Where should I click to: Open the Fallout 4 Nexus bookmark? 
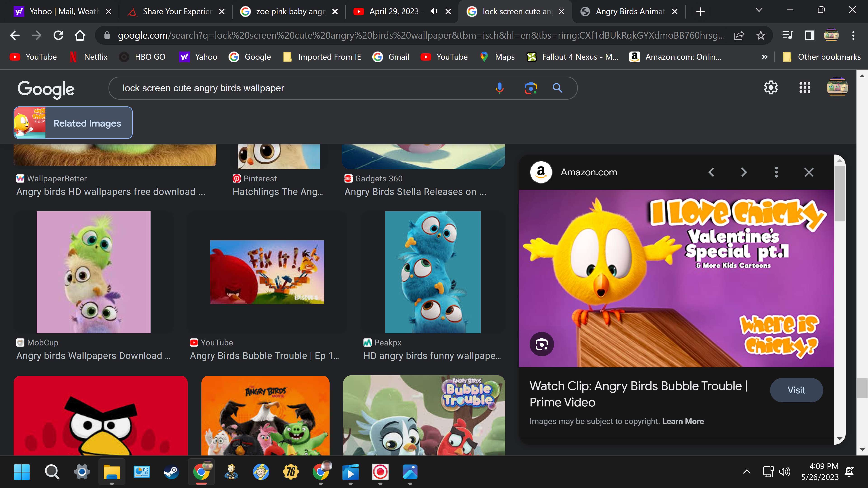573,57
